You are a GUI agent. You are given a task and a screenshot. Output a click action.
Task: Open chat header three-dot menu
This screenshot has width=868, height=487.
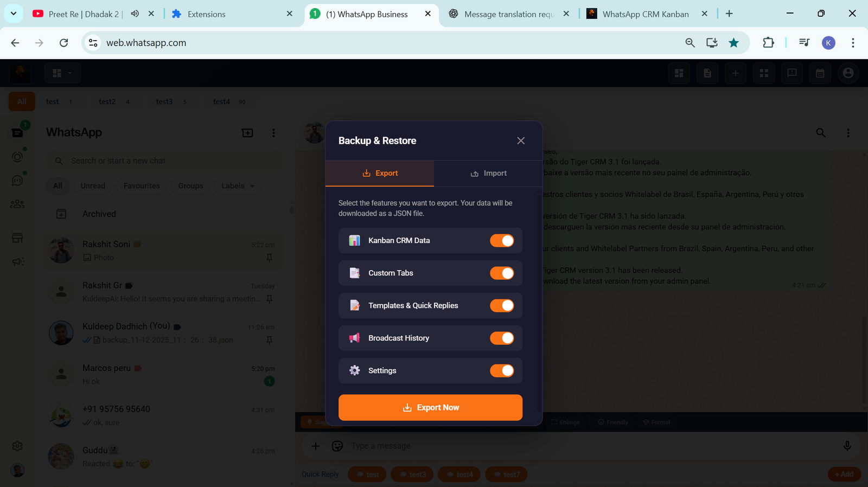point(848,133)
